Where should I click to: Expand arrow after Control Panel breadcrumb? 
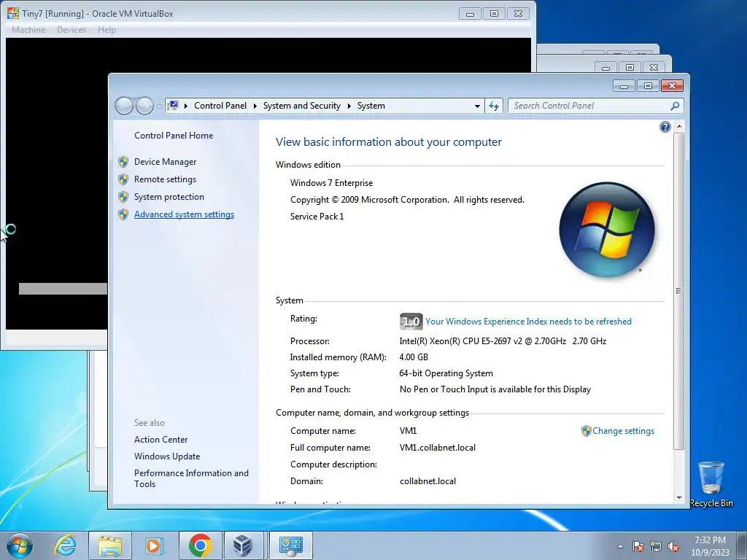click(255, 106)
